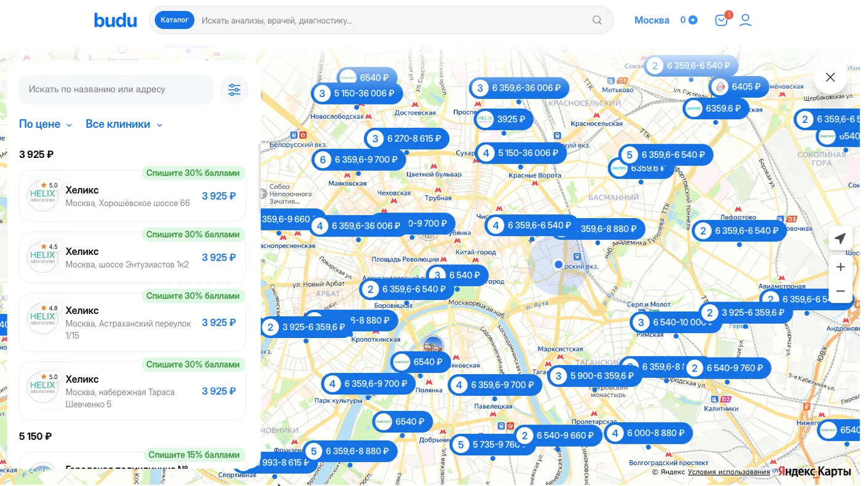Open the shopping cart
This screenshot has height=486, width=868.
click(721, 20)
